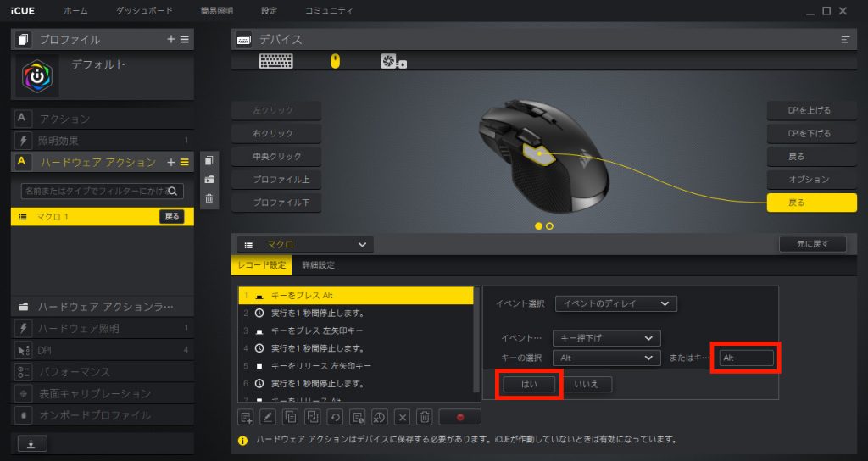868x461 pixels.
Task: Select the yellow mouse device icon
Action: tap(335, 61)
